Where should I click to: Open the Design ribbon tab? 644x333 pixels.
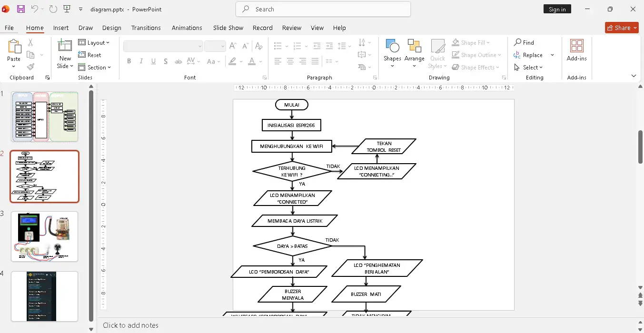[x=111, y=28]
